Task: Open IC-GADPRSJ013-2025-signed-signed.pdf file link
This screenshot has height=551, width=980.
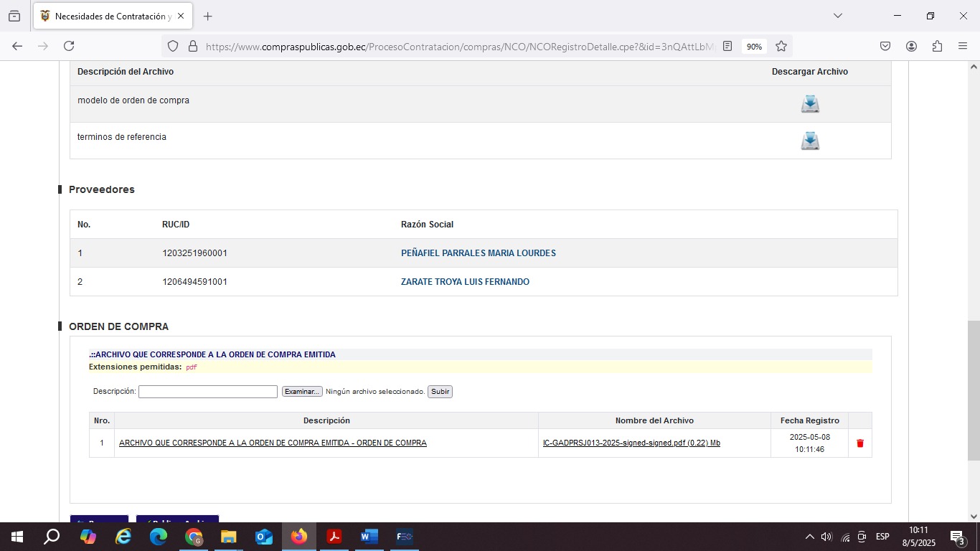Action: point(631,443)
